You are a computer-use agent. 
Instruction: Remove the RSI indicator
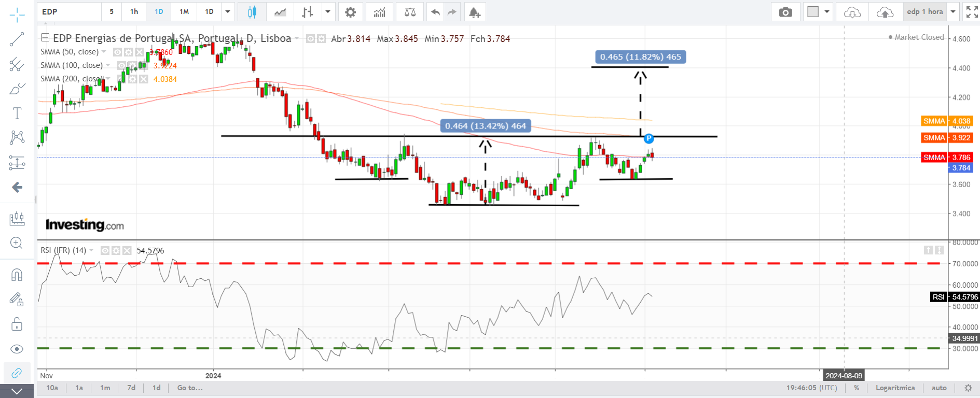coord(127,250)
